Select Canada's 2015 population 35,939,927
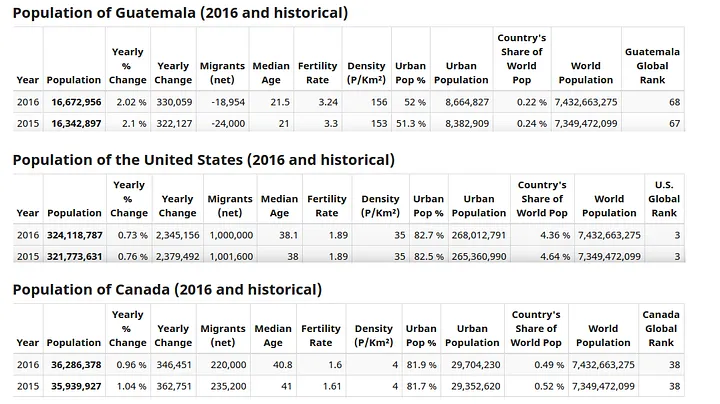The height and width of the screenshot is (404, 720). coord(74,386)
